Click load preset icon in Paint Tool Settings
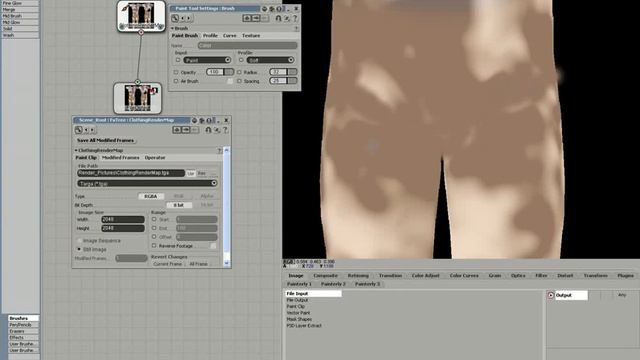640x360 pixels. point(247,18)
